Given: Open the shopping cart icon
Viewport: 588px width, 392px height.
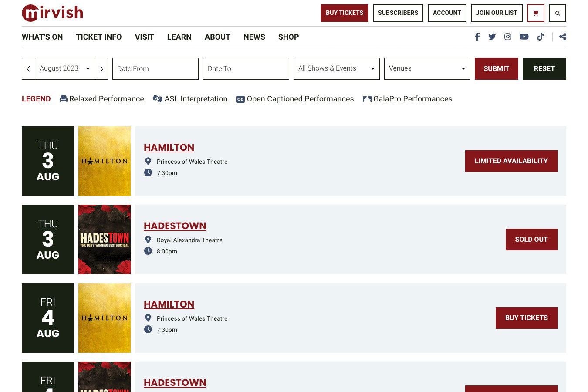Looking at the screenshot, I should pos(536,13).
